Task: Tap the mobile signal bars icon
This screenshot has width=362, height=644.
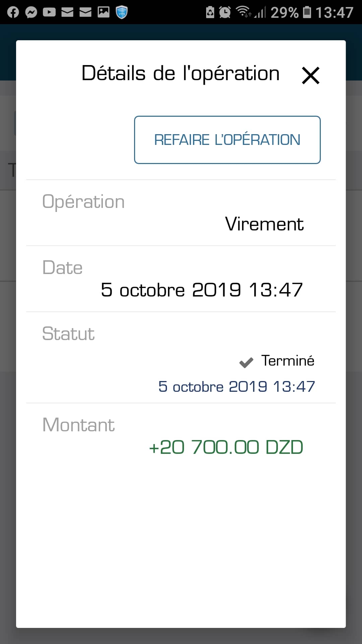Action: pyautogui.click(x=261, y=13)
